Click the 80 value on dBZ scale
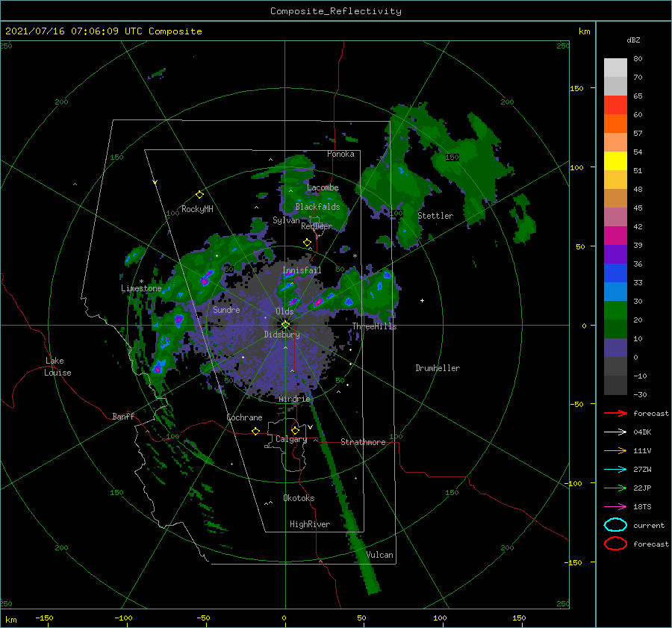The image size is (672, 628). click(x=638, y=59)
